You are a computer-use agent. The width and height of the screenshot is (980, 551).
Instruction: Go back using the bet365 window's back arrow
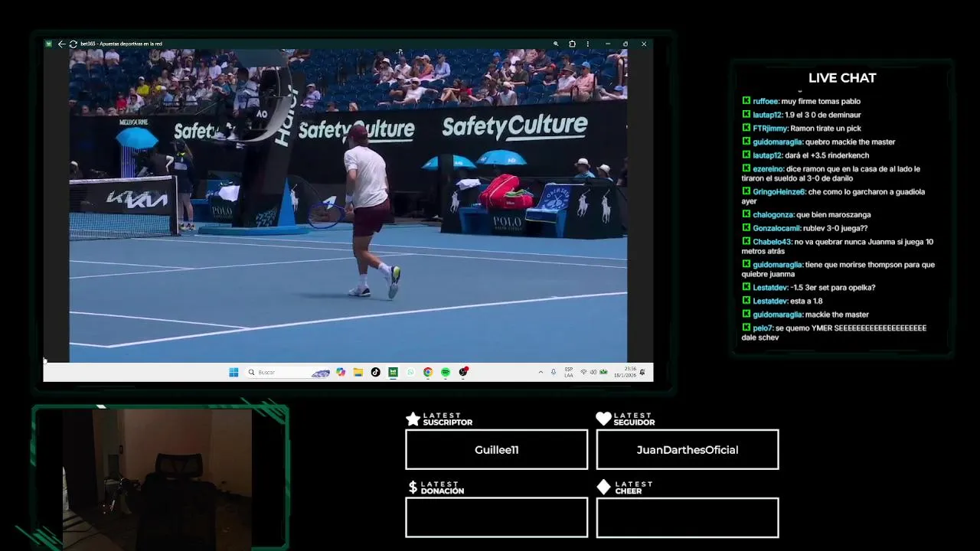[x=62, y=44]
